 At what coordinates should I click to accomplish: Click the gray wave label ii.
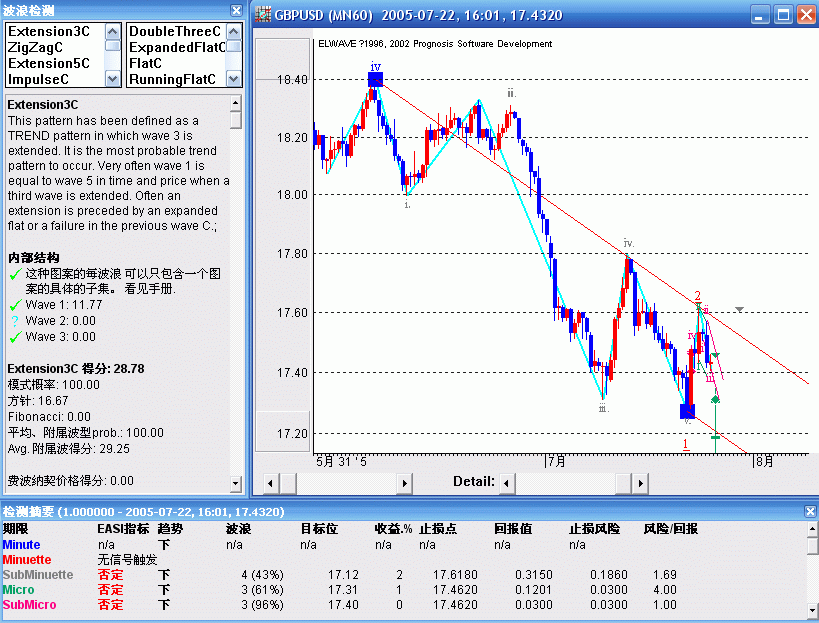click(511, 93)
